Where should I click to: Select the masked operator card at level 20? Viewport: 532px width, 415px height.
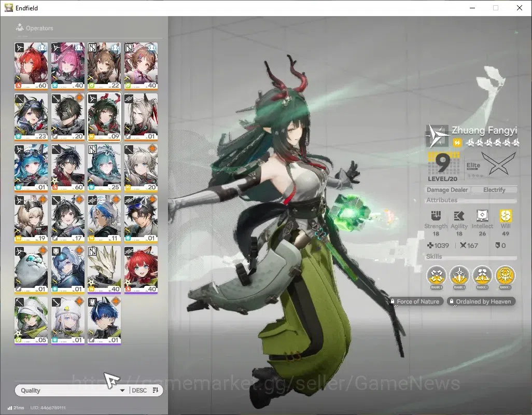[x=67, y=117]
